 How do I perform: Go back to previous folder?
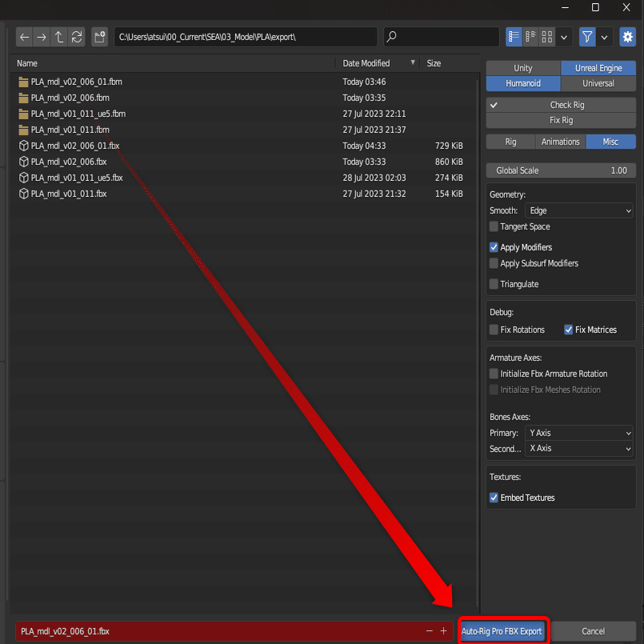pos(24,38)
